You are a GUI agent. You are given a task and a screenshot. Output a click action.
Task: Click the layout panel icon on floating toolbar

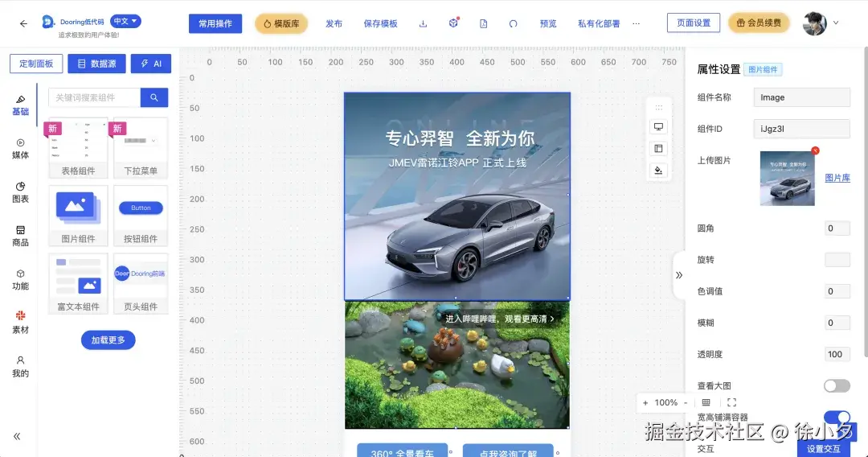click(658, 149)
